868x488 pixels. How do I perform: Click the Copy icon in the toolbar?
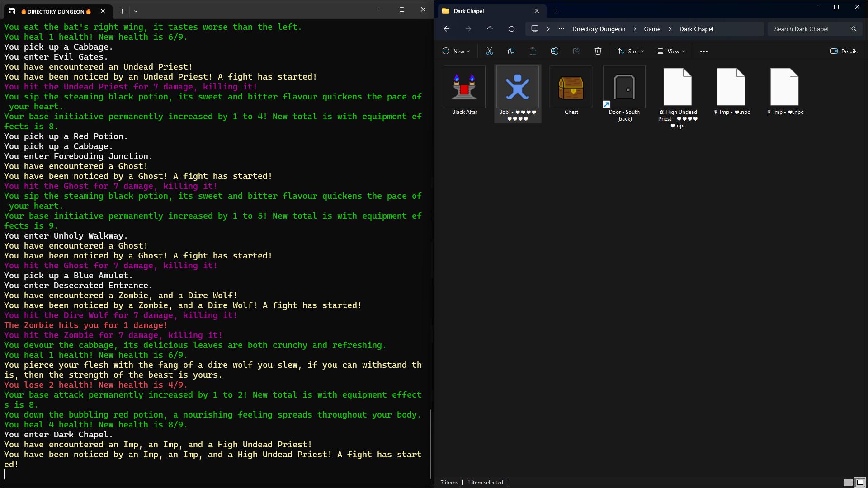[511, 51]
